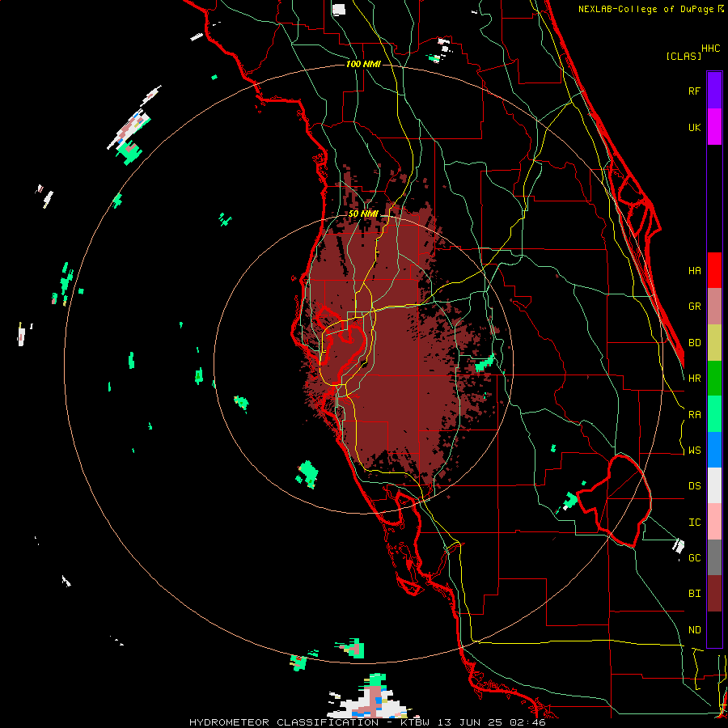Screen dimensions: 728x728
Task: Click the GC gray legend swatch
Action: (x=714, y=557)
